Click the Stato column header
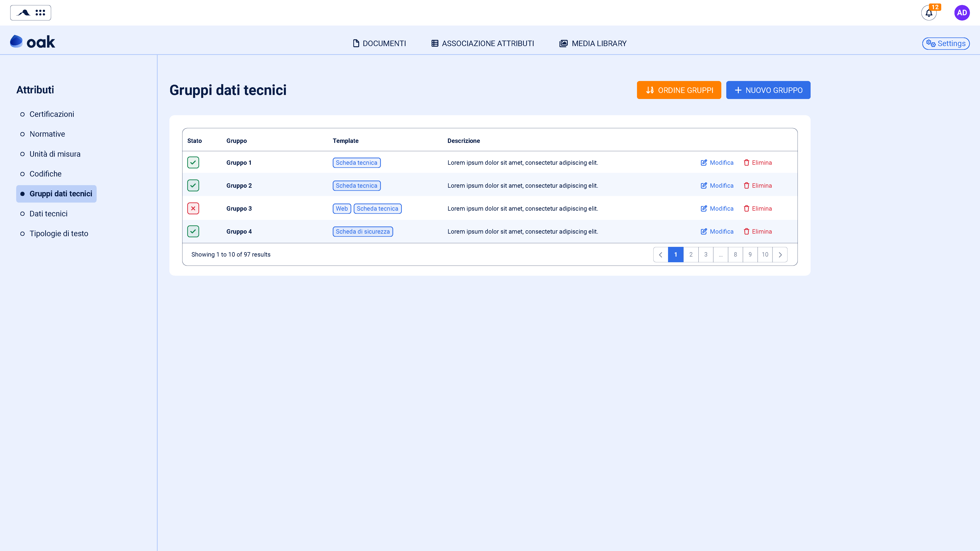This screenshot has width=980, height=551. (194, 141)
